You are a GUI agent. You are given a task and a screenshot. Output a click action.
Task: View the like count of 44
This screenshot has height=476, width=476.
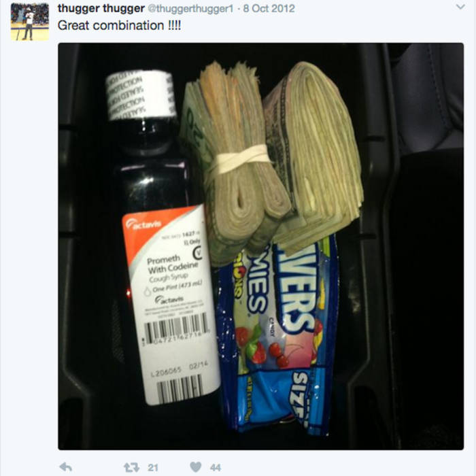point(216,468)
